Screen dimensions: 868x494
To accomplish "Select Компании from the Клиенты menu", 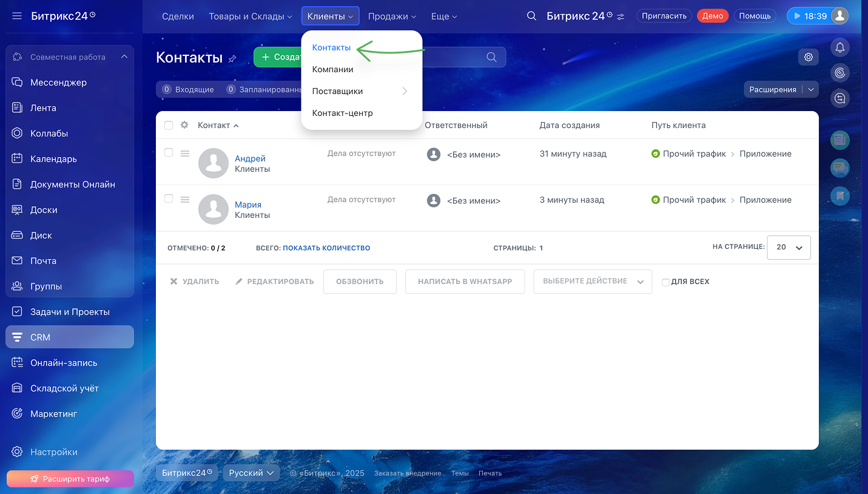I will [332, 69].
